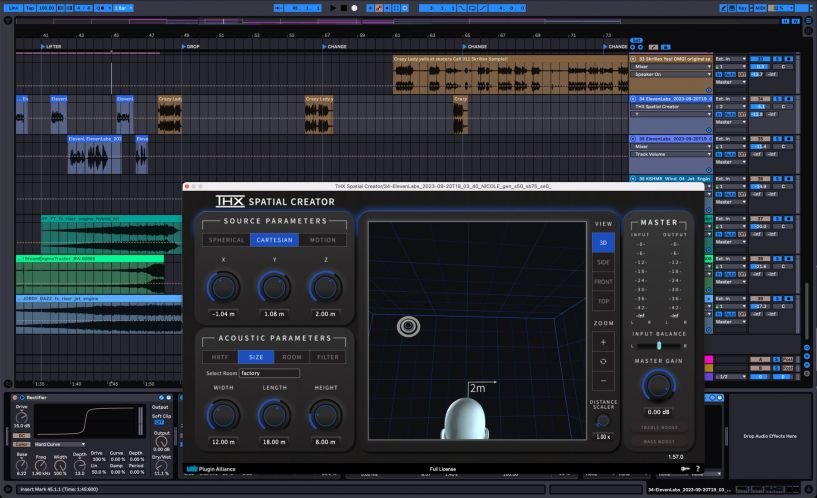Toggle Rectifier Soft Clip switch
The width and height of the screenshot is (817, 498).
pos(159,423)
